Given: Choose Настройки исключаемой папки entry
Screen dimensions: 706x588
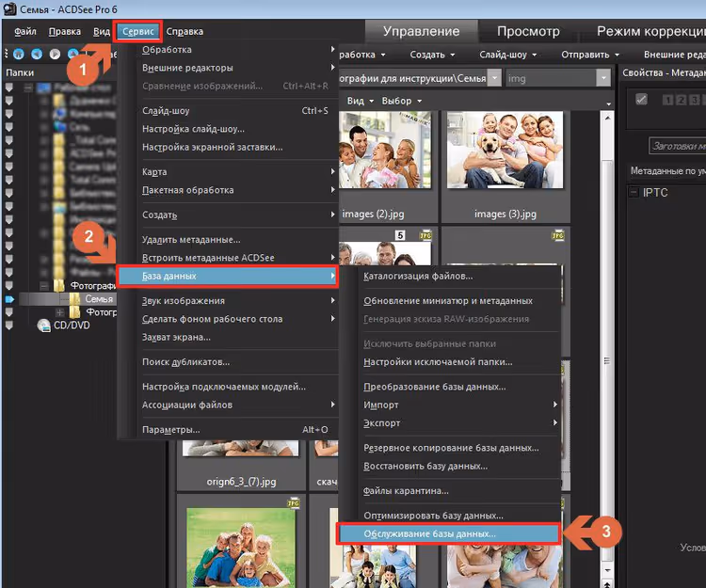Looking at the screenshot, I should tap(448, 361).
